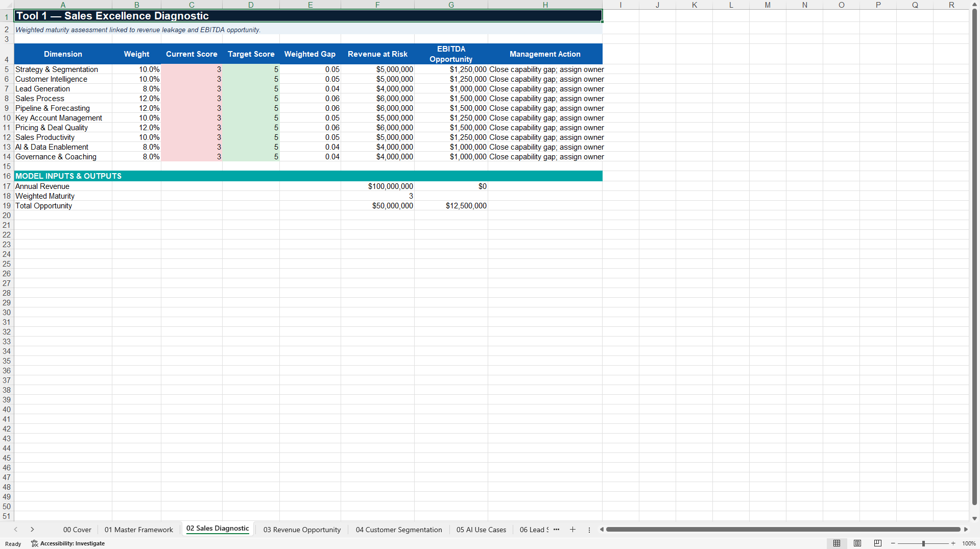Click the 'MODEL INPUTS & OUTPUTS' section banner
980x549 pixels.
click(308, 176)
